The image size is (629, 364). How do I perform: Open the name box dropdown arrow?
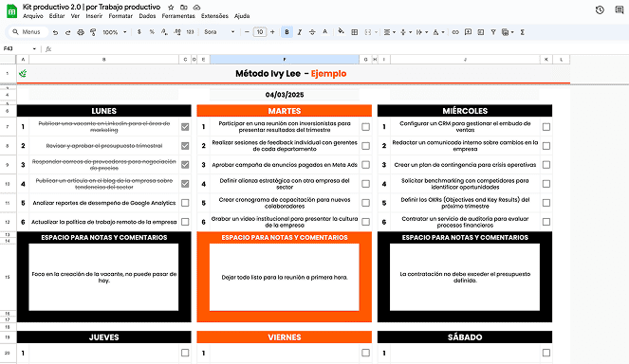(34, 49)
